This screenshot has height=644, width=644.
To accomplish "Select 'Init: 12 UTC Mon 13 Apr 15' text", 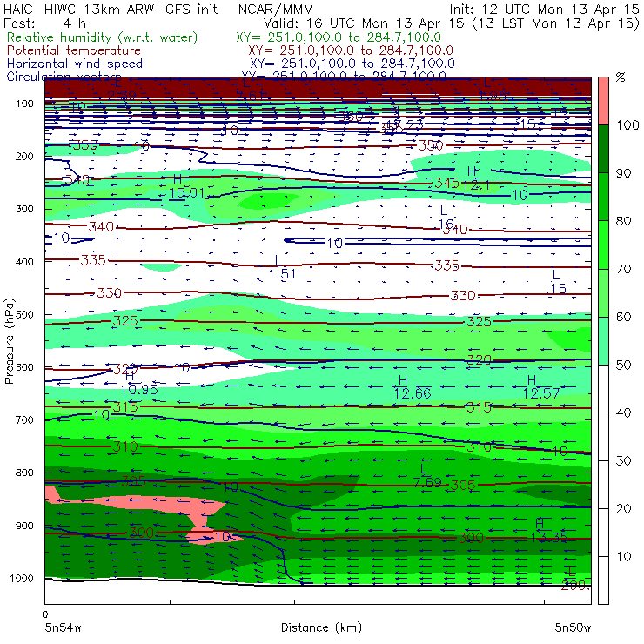I will point(544,9).
